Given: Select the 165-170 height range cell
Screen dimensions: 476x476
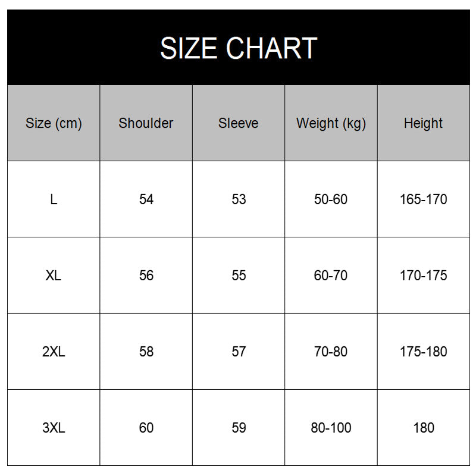Looking at the screenshot, I should tap(423, 199).
